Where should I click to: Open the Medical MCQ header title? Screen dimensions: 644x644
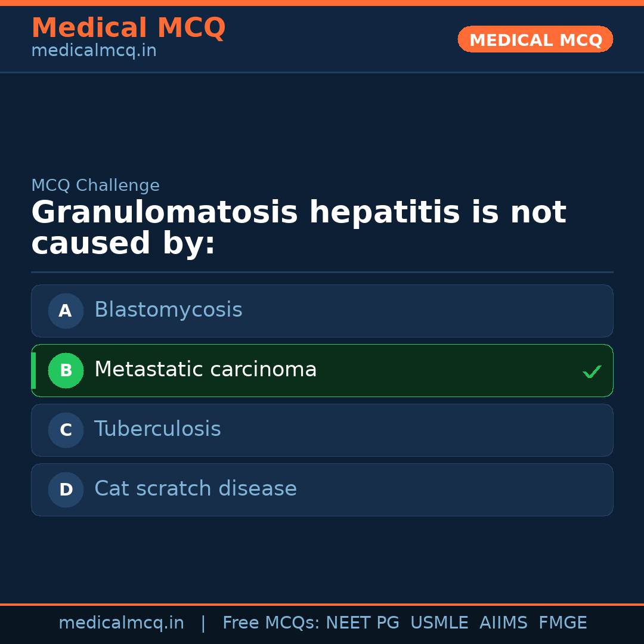128,28
